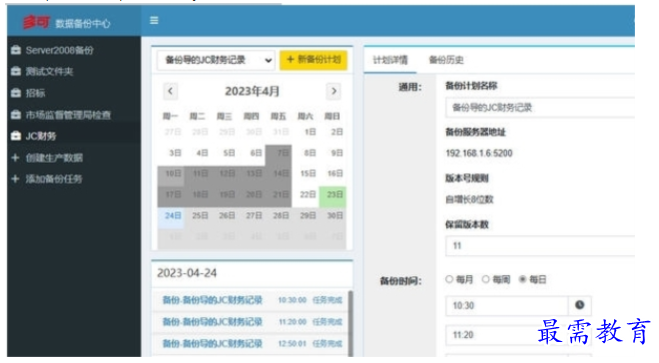Image resolution: width=659 pixels, height=363 pixels.
Task: Click the 10:30 backup time field
Action: [507, 305]
